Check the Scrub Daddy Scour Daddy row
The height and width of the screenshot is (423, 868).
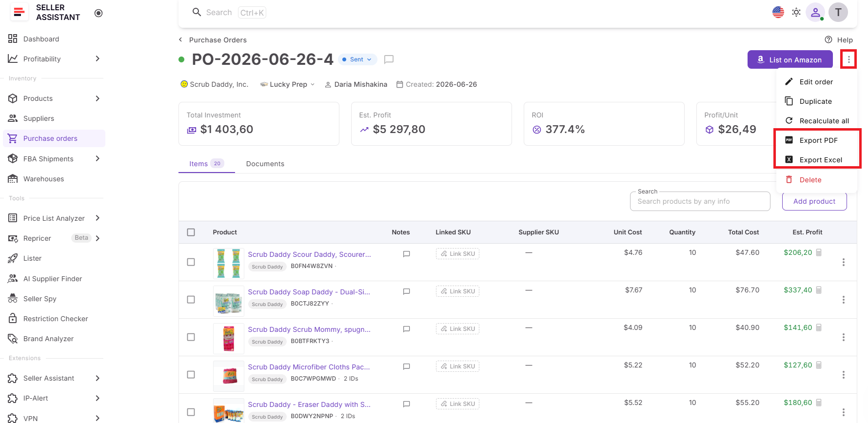tap(191, 262)
